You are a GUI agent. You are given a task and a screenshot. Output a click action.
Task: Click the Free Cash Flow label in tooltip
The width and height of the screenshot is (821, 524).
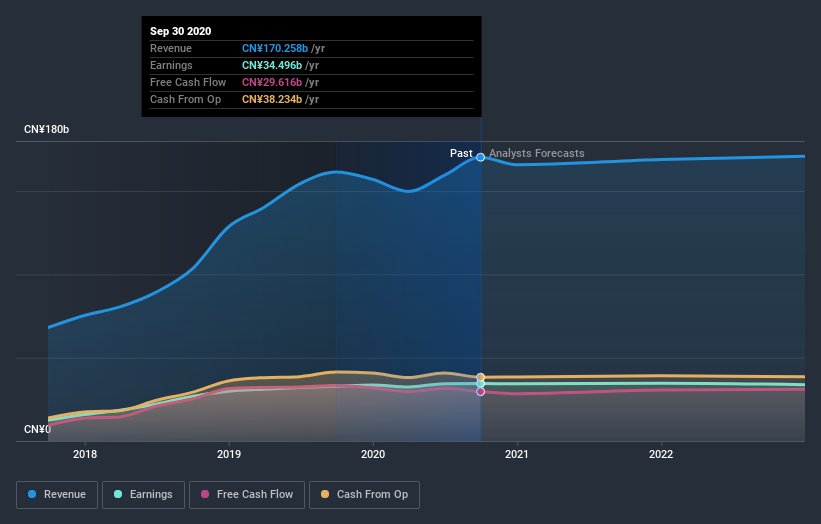coord(188,82)
